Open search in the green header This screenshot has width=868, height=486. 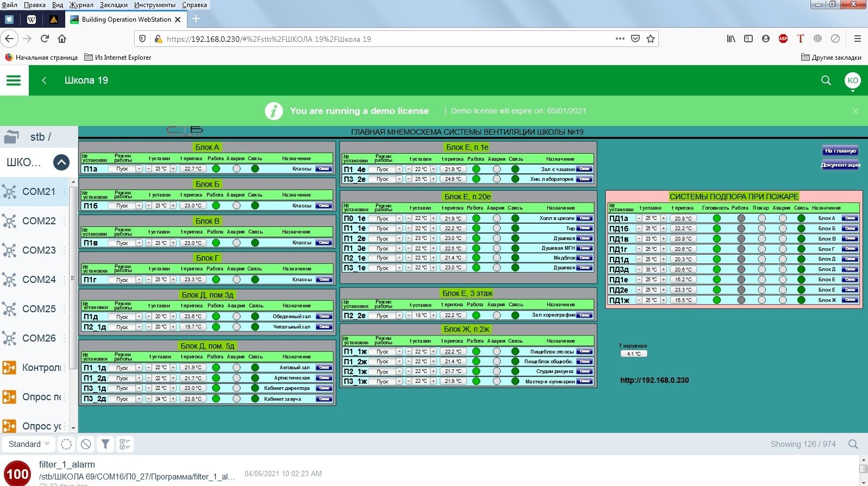click(x=826, y=80)
